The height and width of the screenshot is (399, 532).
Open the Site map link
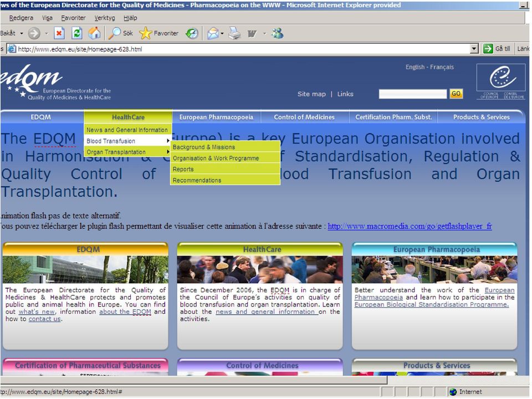[x=311, y=94]
